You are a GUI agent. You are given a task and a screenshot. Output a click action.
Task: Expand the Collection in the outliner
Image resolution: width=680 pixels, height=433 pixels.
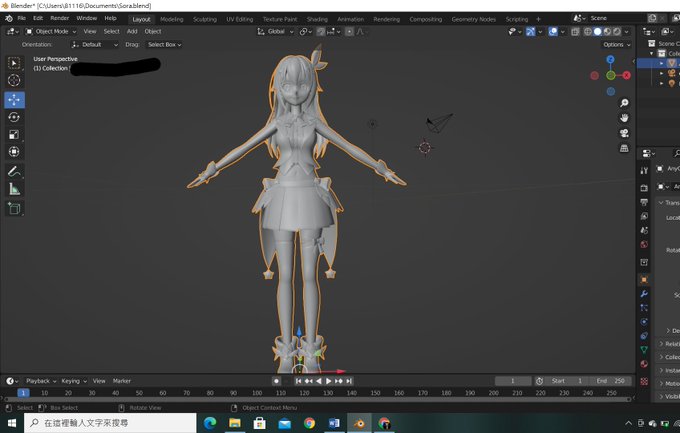[x=651, y=53]
